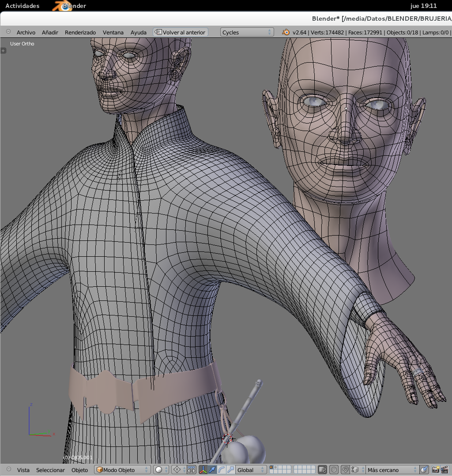Toggle lock camera and layers to scene
Screen dimensions: 452x476
[x=322, y=470]
